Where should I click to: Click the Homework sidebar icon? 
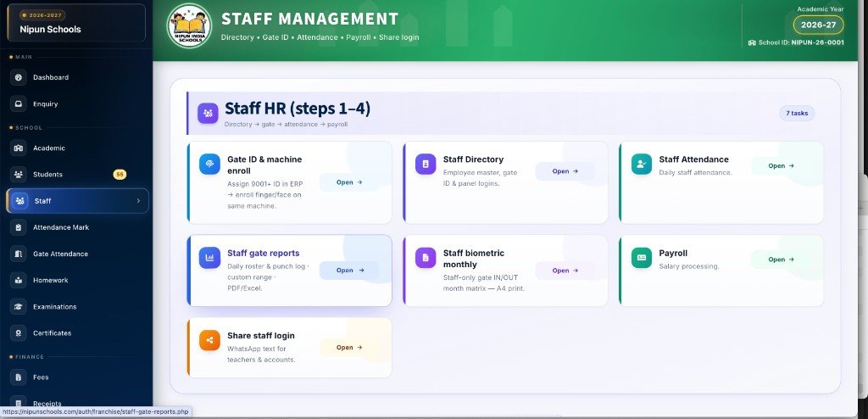tap(19, 280)
